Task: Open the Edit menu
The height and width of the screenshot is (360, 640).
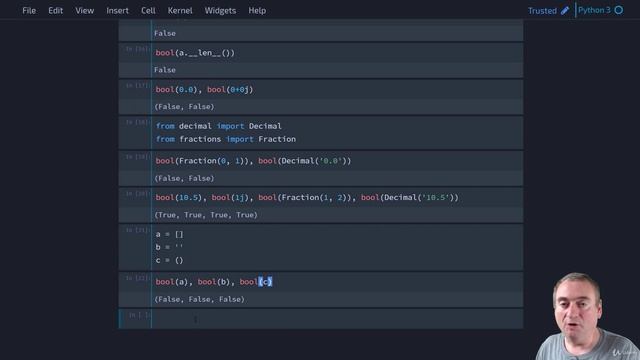Action: [56, 11]
